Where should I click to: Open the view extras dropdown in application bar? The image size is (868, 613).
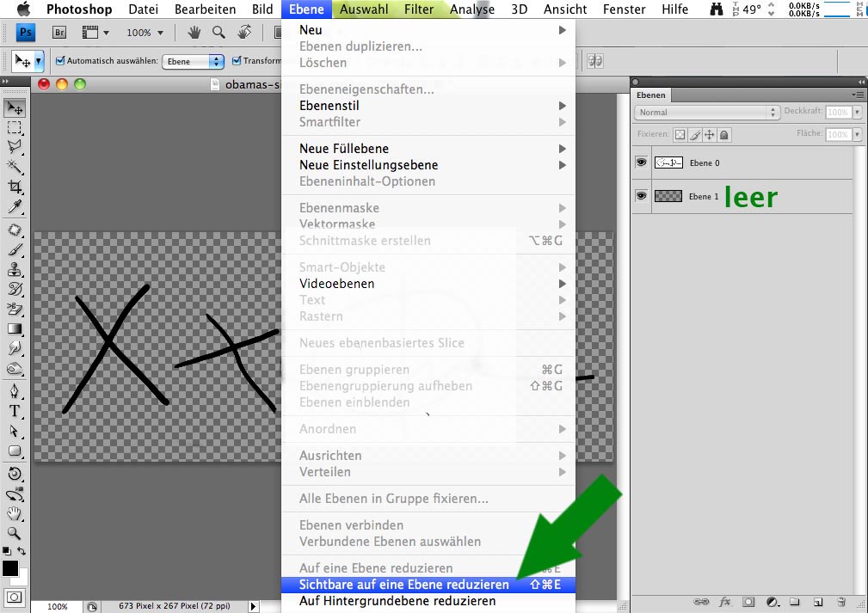point(95,33)
